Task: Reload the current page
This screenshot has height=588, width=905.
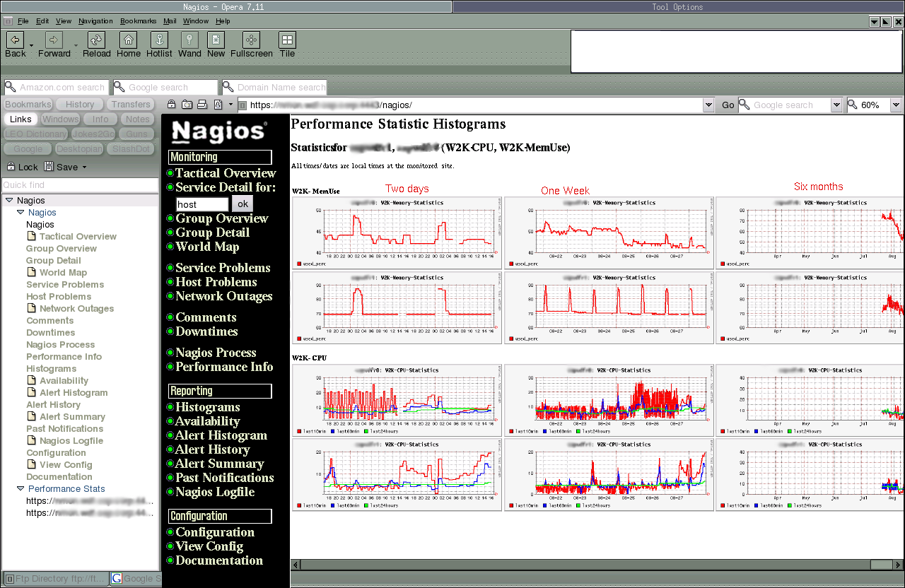Action: coord(96,40)
